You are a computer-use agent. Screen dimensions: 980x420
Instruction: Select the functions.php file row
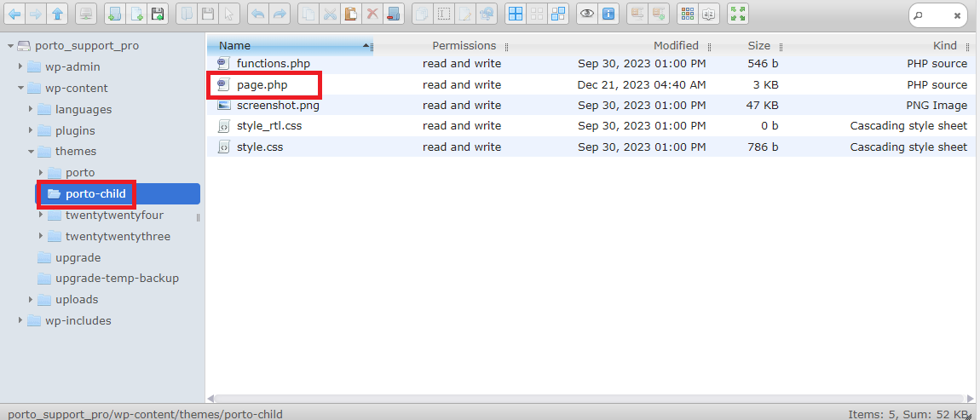click(590, 64)
